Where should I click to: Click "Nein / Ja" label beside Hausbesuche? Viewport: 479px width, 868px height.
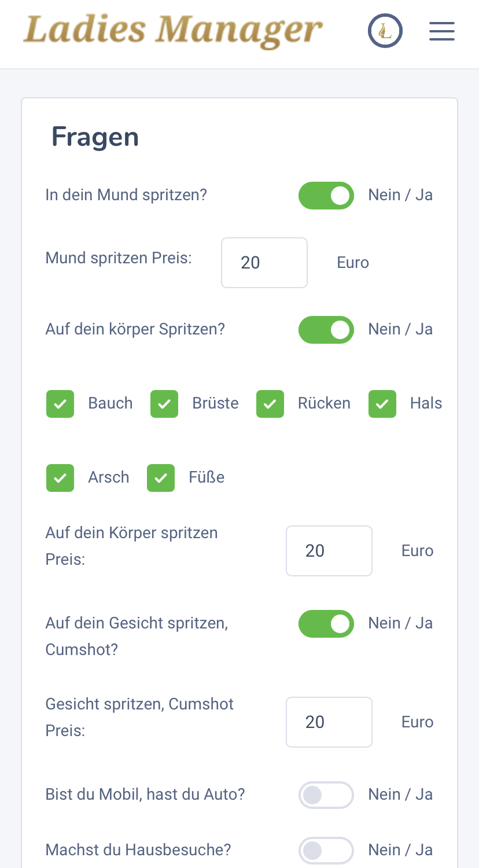400,850
